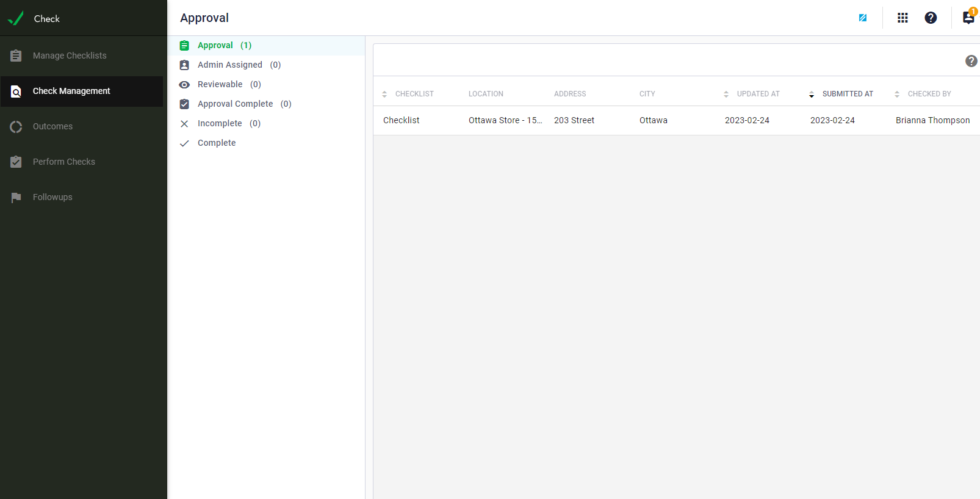This screenshot has height=499, width=980.
Task: Click the blue edit icon in header
Action: coord(863,18)
